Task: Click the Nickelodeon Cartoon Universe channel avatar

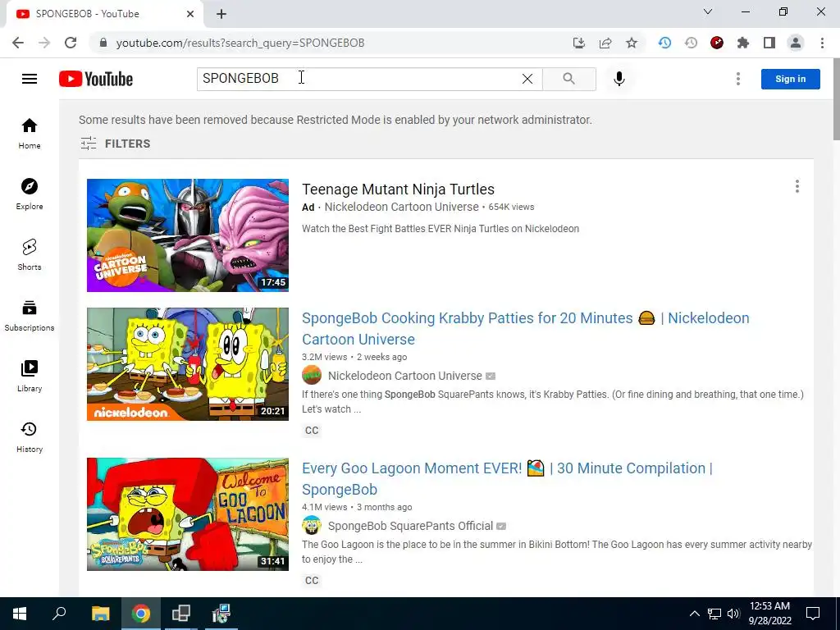Action: (311, 376)
